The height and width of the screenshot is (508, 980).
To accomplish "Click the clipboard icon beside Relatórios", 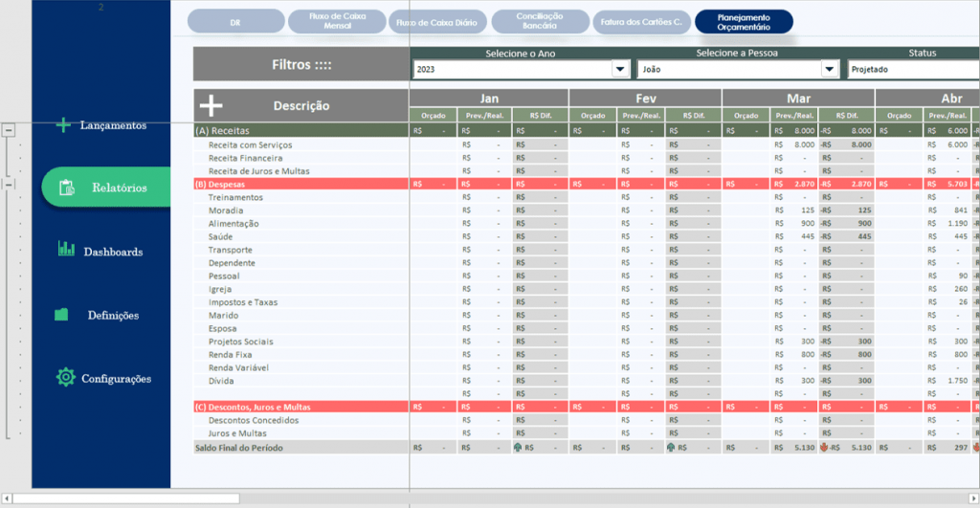I will [67, 188].
